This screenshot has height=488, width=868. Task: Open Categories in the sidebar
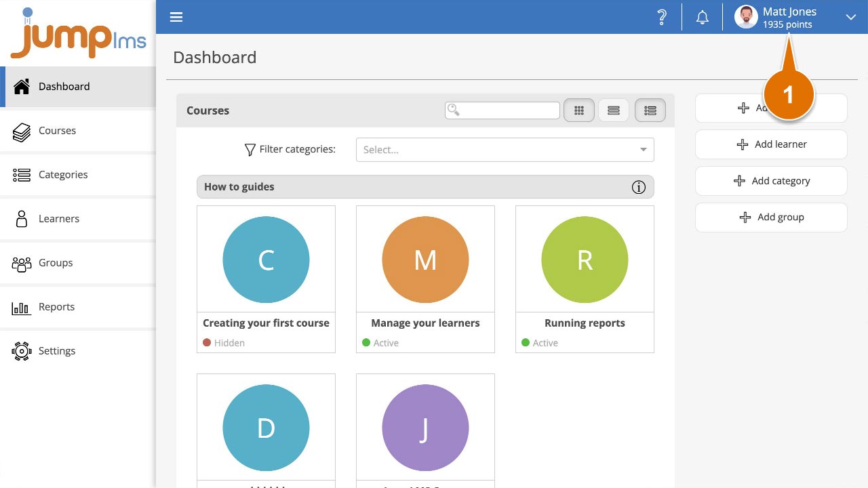[78, 175]
